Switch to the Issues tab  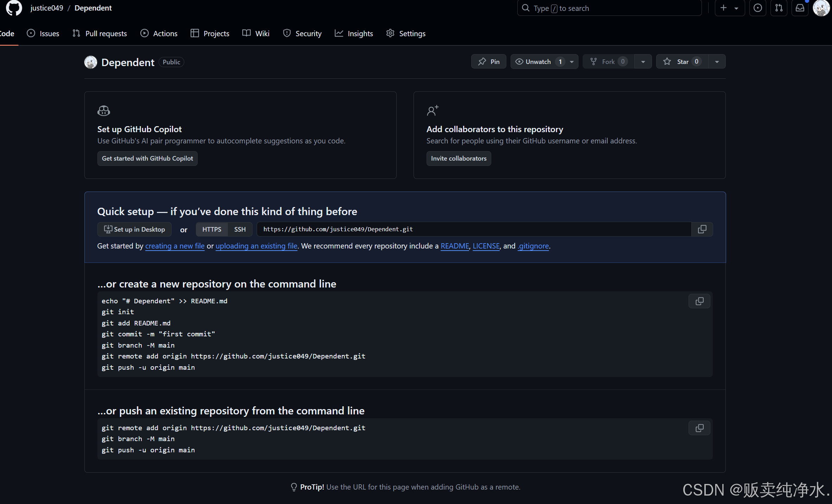coord(43,33)
